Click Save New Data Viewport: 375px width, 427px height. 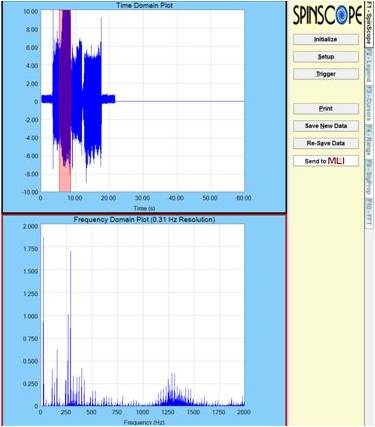(x=326, y=126)
